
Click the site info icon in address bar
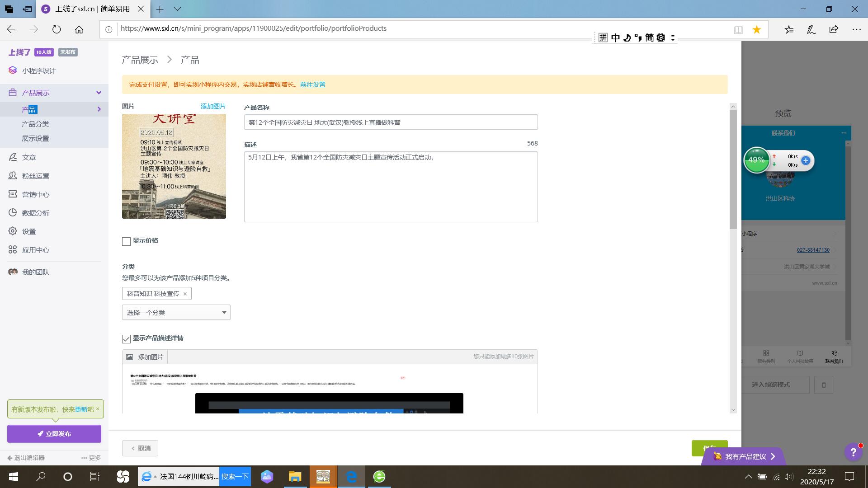tap(108, 29)
